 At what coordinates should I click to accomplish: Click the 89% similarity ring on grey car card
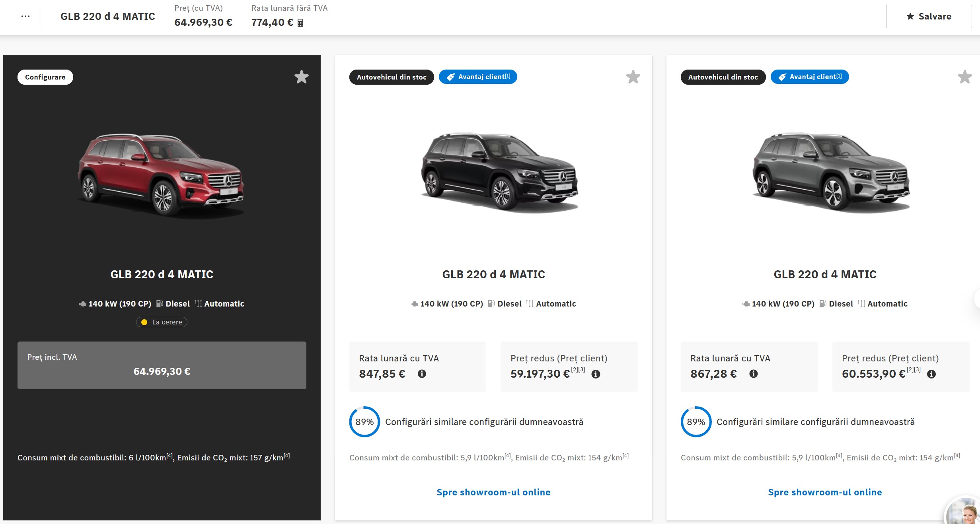coord(696,422)
